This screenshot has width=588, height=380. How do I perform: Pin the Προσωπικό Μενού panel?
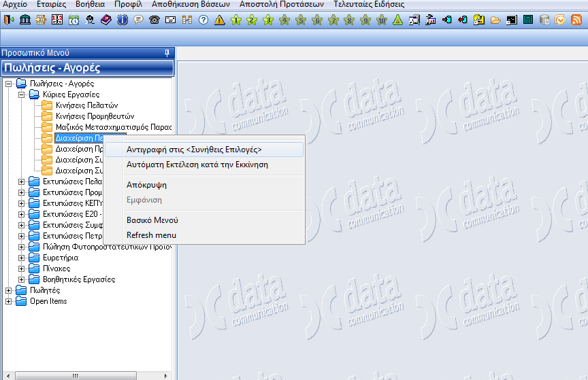tap(167, 53)
